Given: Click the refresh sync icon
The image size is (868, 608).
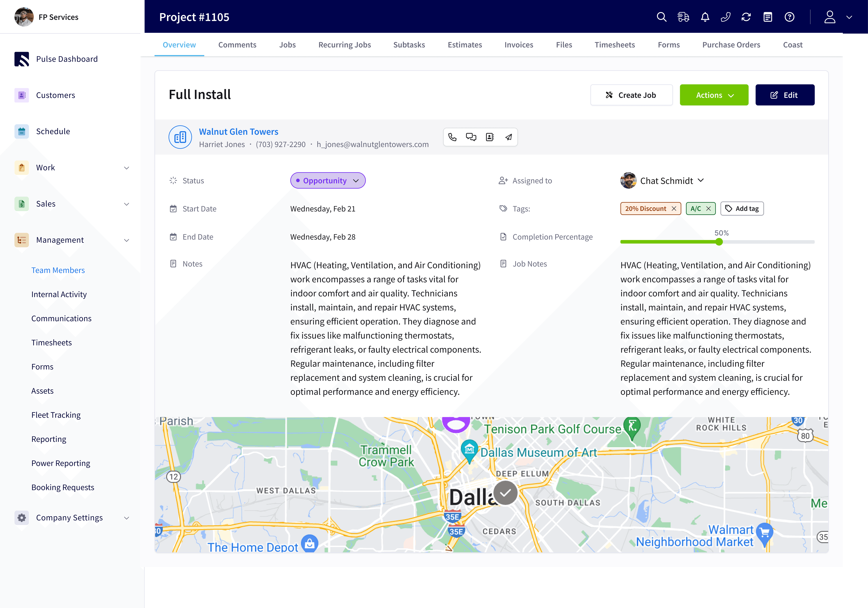Looking at the screenshot, I should point(746,17).
